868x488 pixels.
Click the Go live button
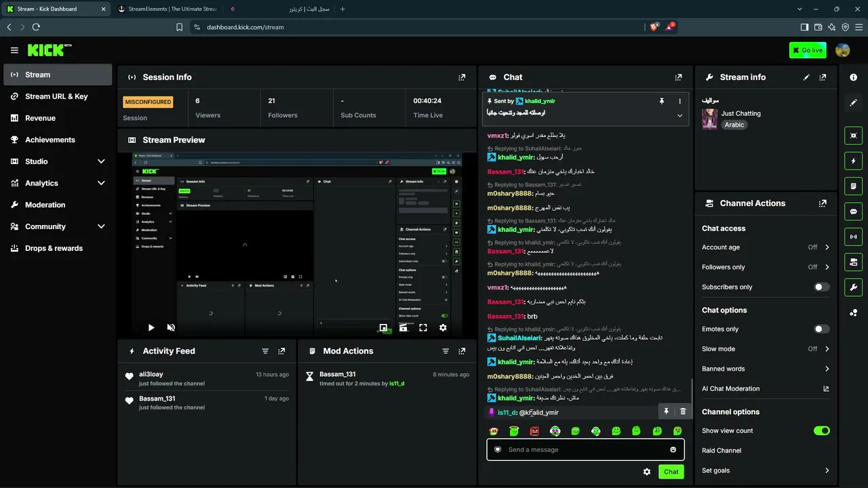(x=808, y=50)
